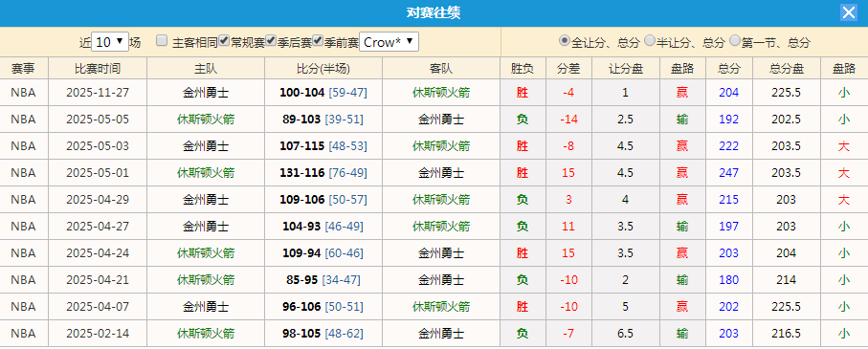Screen dimensions: 868x349
Task: Click 总分盘 value 216.5 on 2025-02-14 row
Action: point(786,334)
